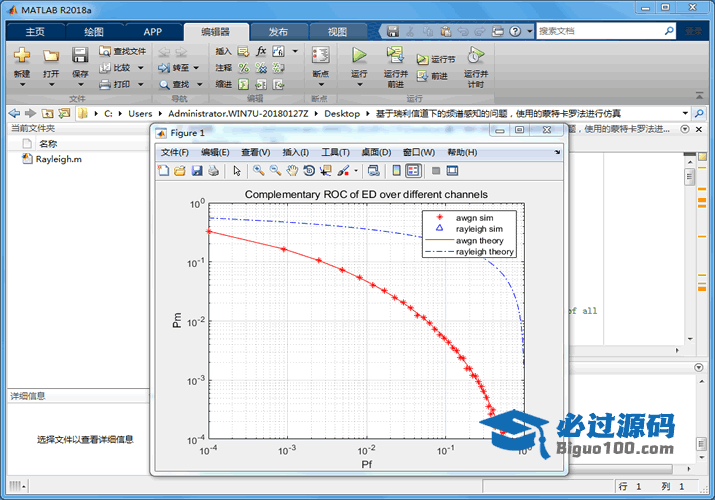Toggle Zoom In tool in Figure toolbar
The height and width of the screenshot is (500, 715).
tap(259, 170)
